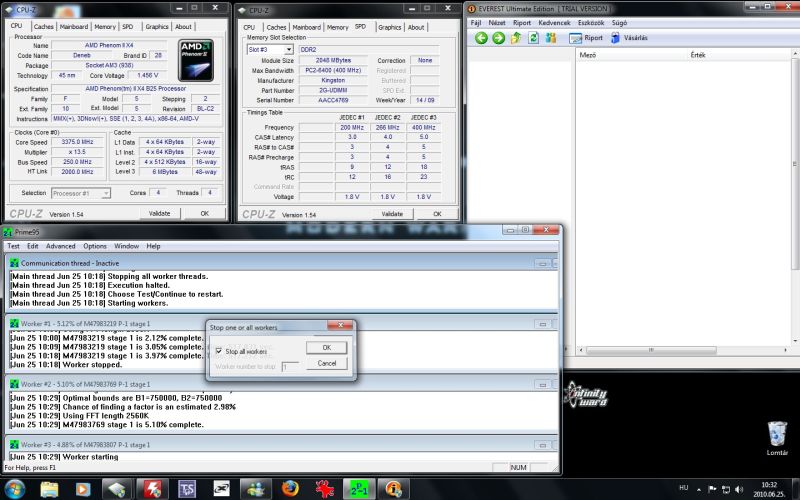This screenshot has height=500, width=800.
Task: Open Processor #1 selection dropdown
Action: coord(106,193)
